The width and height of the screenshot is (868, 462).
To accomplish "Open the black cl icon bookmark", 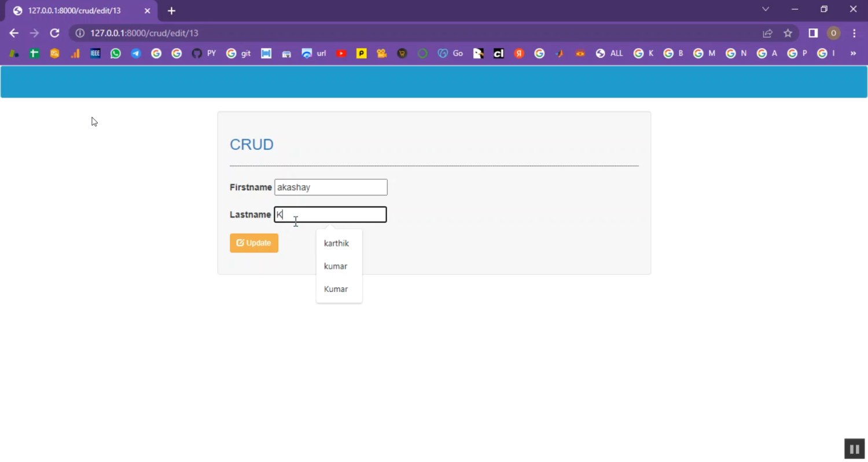I will pos(499,53).
